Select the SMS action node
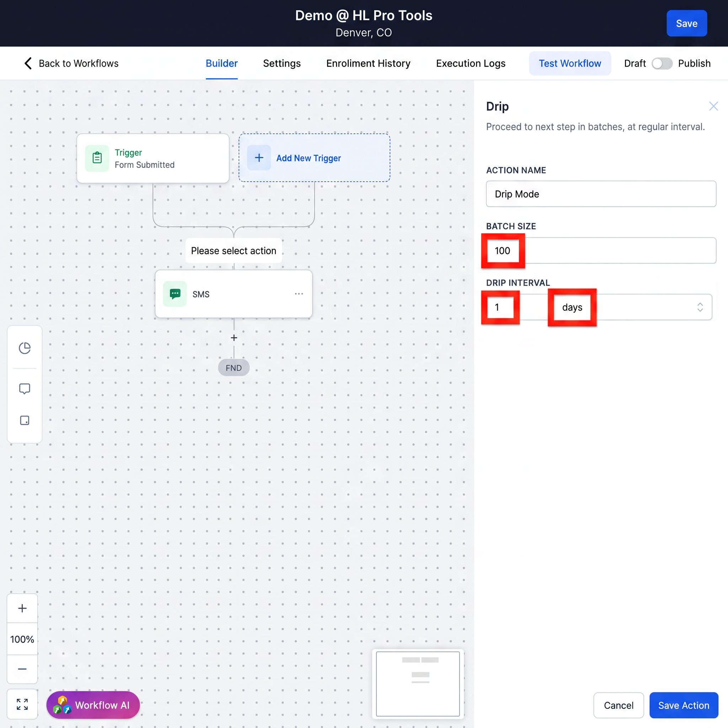 click(234, 294)
